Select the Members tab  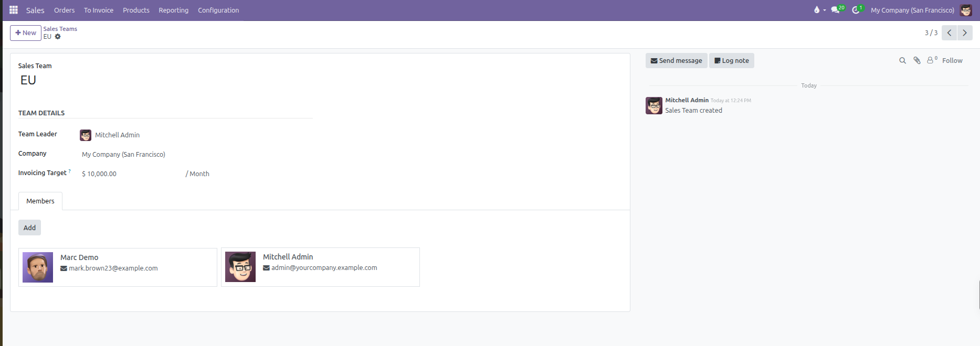point(40,201)
